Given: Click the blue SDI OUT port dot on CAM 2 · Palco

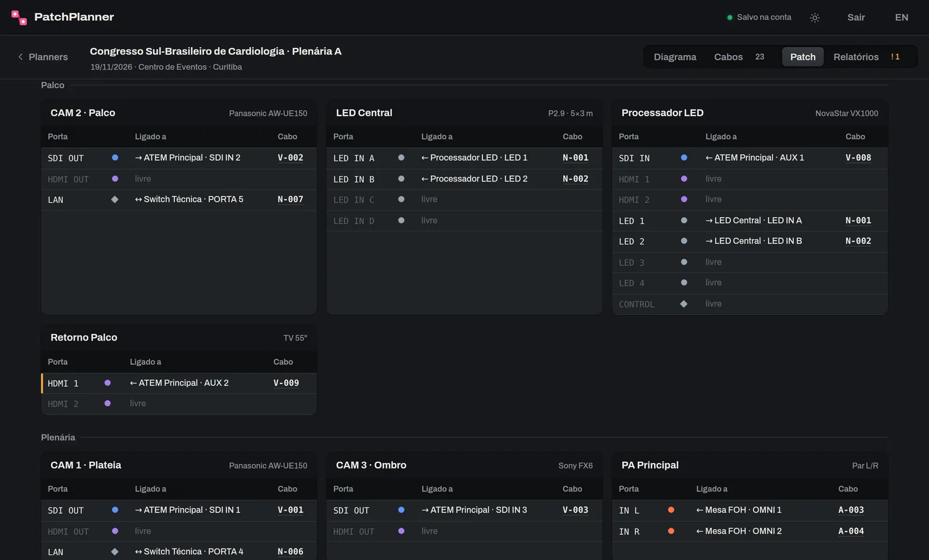Looking at the screenshot, I should click(x=115, y=157).
